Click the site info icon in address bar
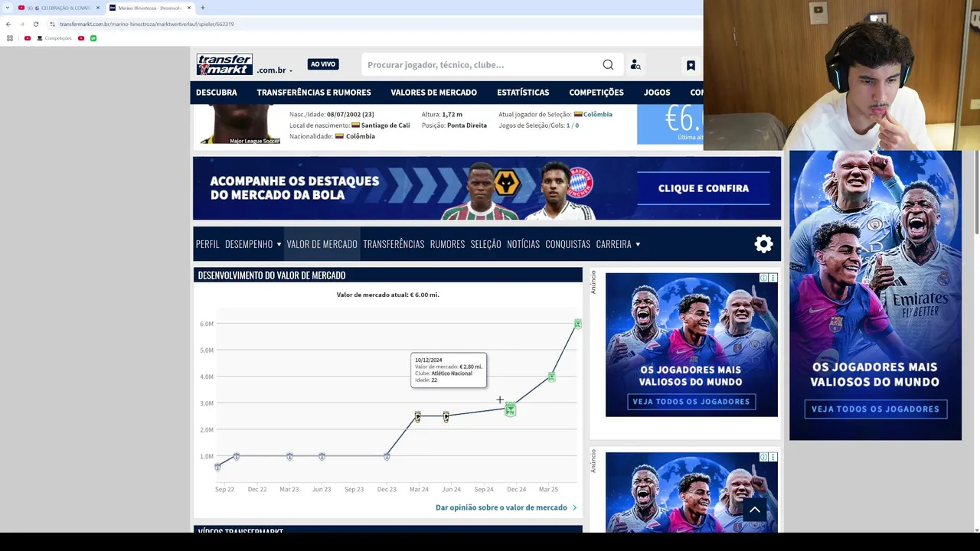Viewport: 980px width, 551px height. coord(52,24)
